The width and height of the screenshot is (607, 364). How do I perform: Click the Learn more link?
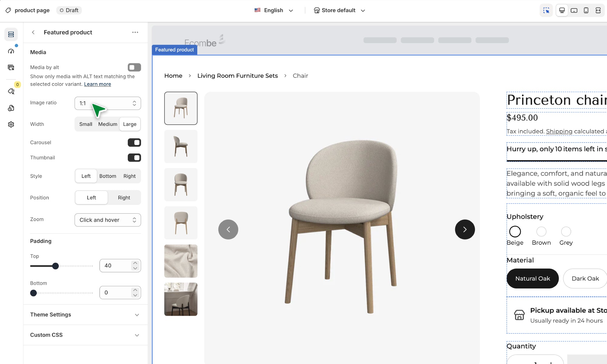pyautogui.click(x=97, y=84)
